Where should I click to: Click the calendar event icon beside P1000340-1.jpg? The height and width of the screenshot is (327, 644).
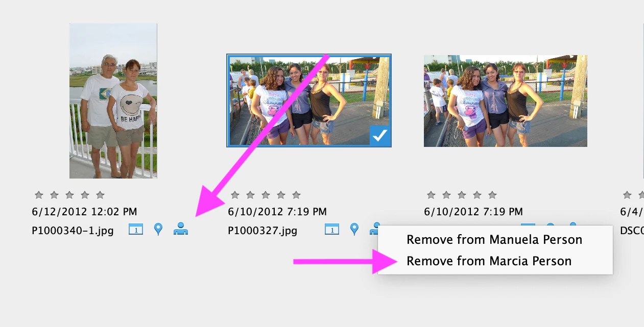[136, 230]
